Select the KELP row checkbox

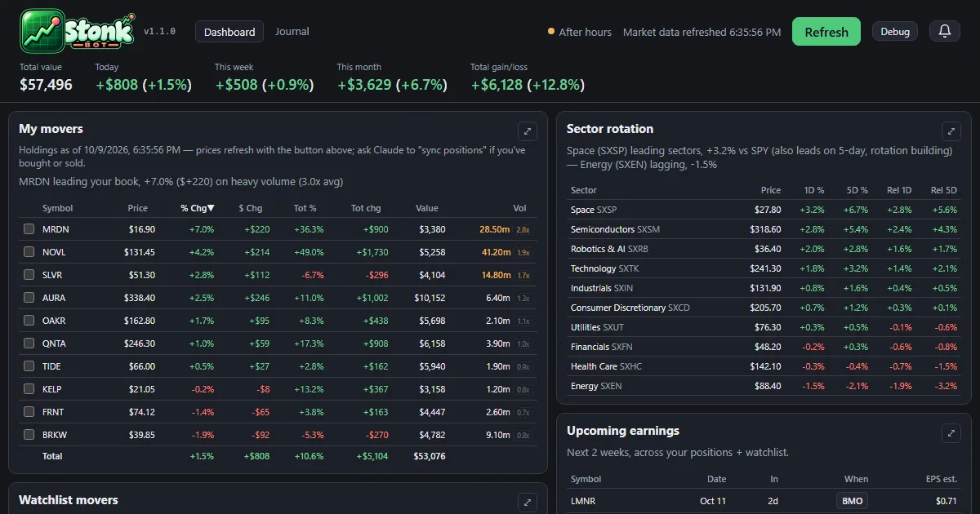tap(29, 389)
